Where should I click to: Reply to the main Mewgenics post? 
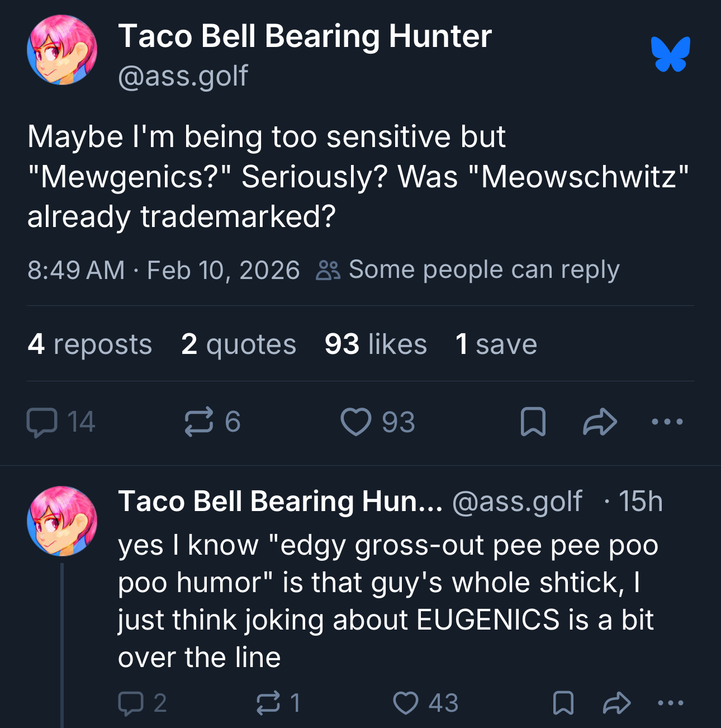pyautogui.click(x=42, y=422)
